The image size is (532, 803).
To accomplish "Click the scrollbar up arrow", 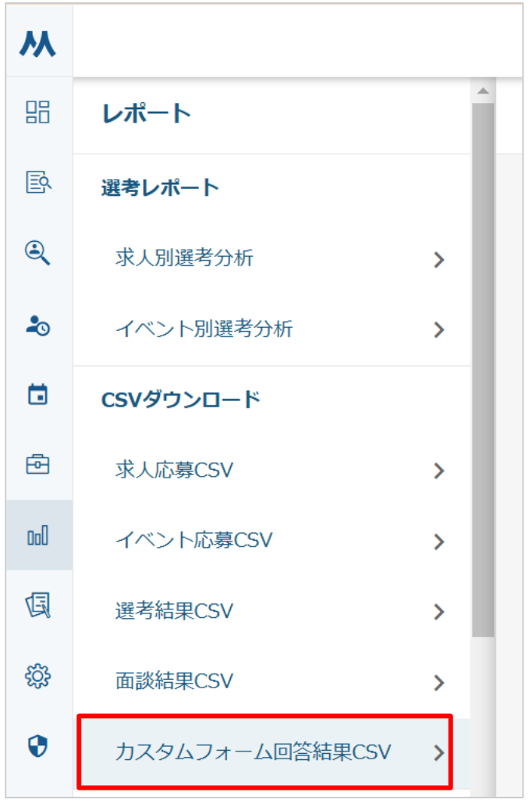I will click(x=483, y=91).
